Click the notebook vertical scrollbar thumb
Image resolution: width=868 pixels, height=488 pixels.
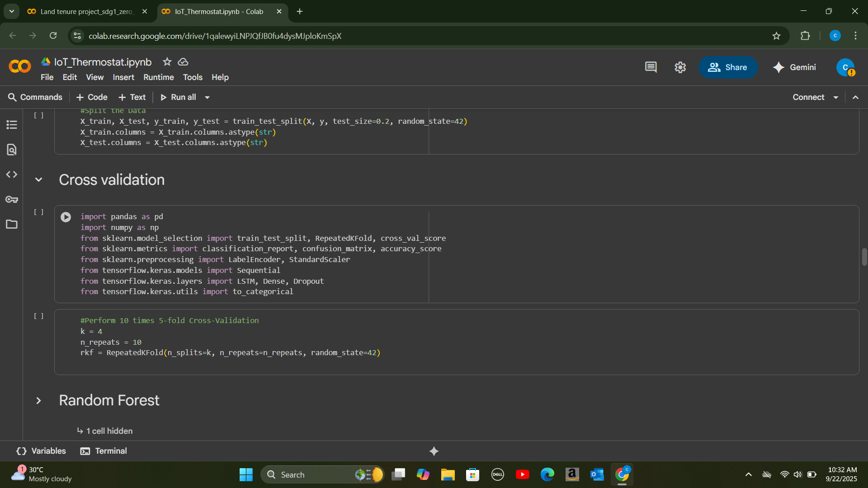click(864, 257)
